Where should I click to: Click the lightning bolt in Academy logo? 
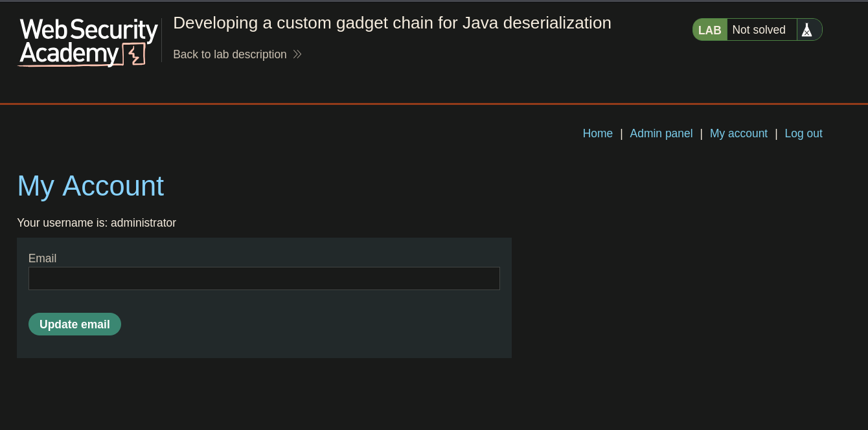coord(134,54)
